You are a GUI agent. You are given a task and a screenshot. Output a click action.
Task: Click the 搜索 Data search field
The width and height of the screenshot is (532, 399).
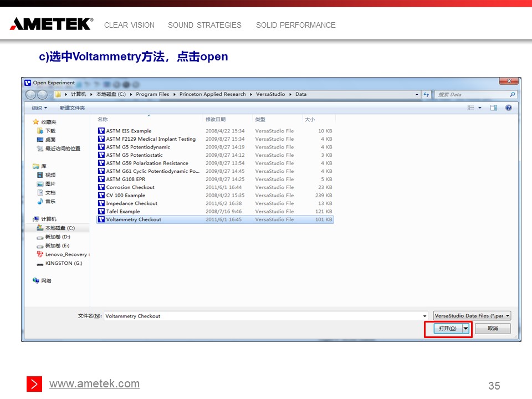pyautogui.click(x=475, y=95)
